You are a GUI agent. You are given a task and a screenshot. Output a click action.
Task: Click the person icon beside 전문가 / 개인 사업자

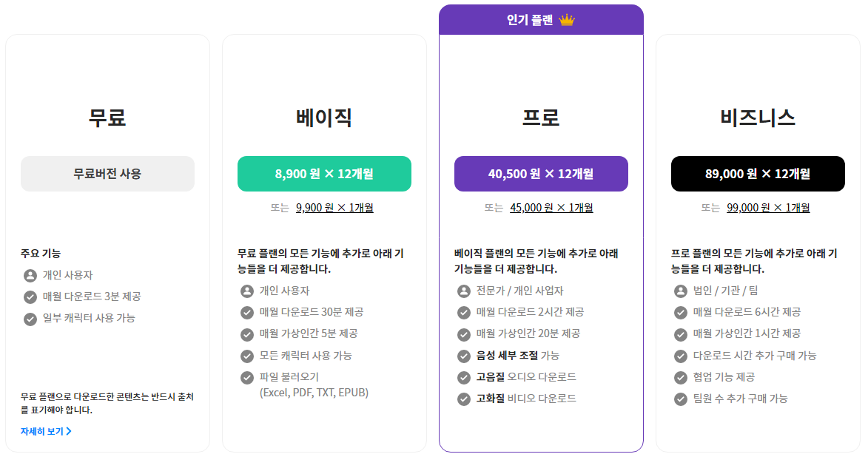[464, 291]
